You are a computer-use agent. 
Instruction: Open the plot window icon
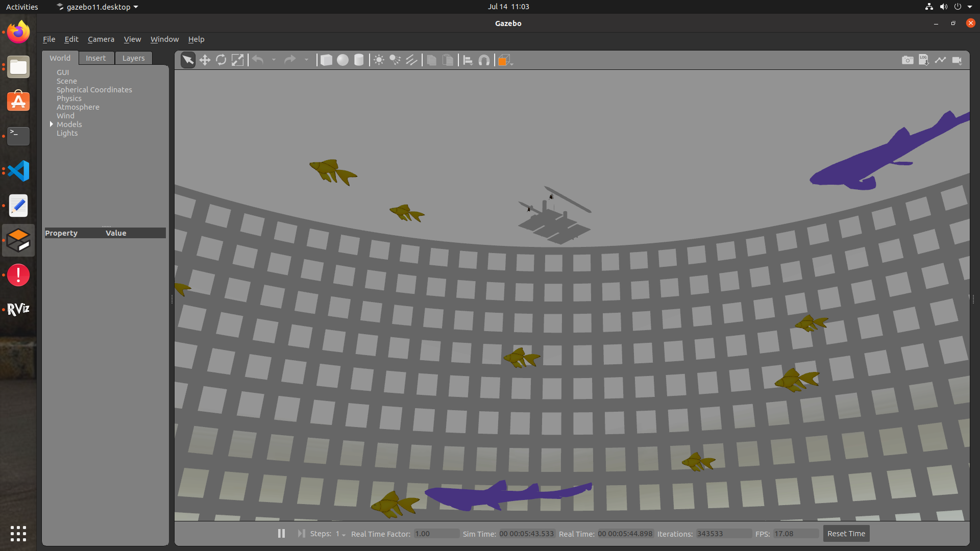(941, 60)
